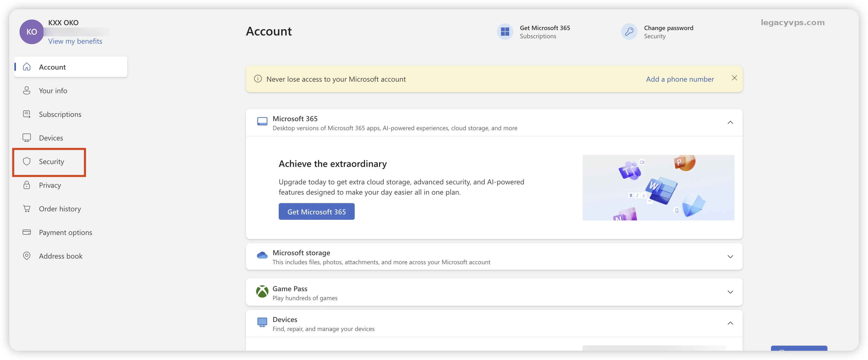
Task: Go to Devices in the sidebar
Action: (51, 138)
